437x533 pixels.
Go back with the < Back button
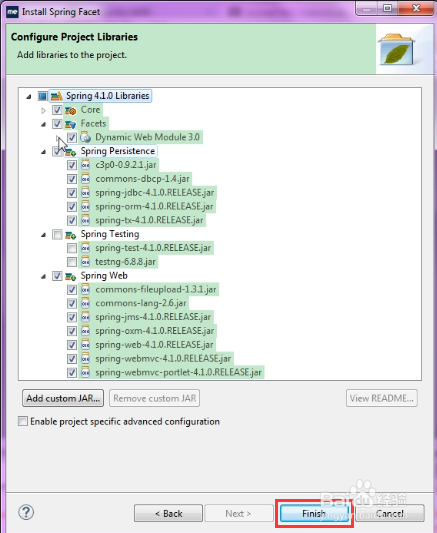coord(169,513)
